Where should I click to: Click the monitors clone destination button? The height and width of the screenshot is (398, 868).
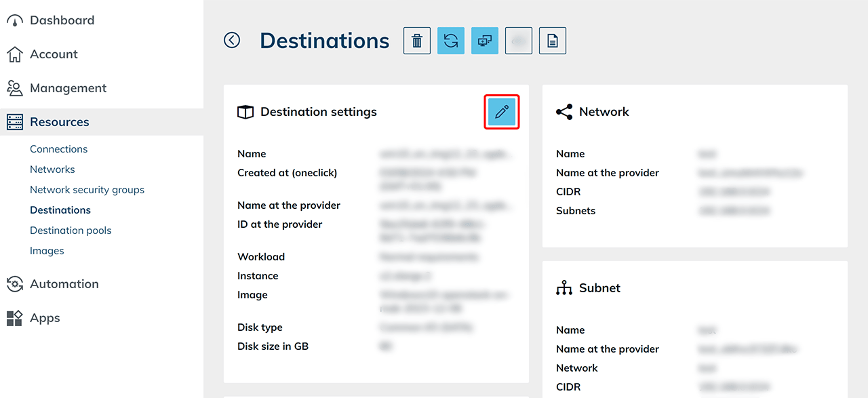(x=485, y=41)
